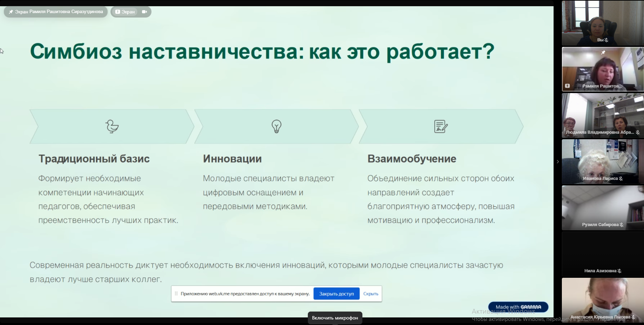Click the muted microphone icon next to Вы
Viewport: 644px width, 325px height.
coord(606,40)
